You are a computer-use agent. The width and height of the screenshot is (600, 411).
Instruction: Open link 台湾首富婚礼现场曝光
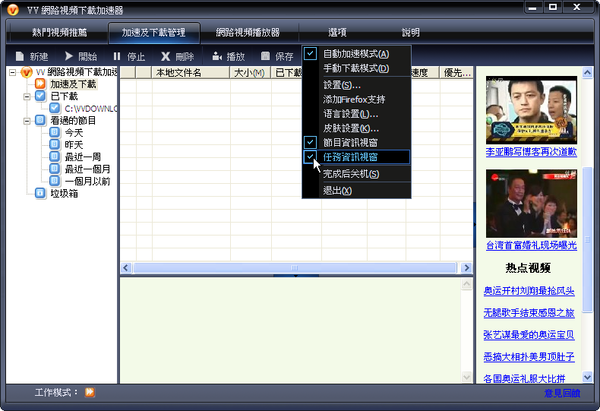tap(532, 245)
